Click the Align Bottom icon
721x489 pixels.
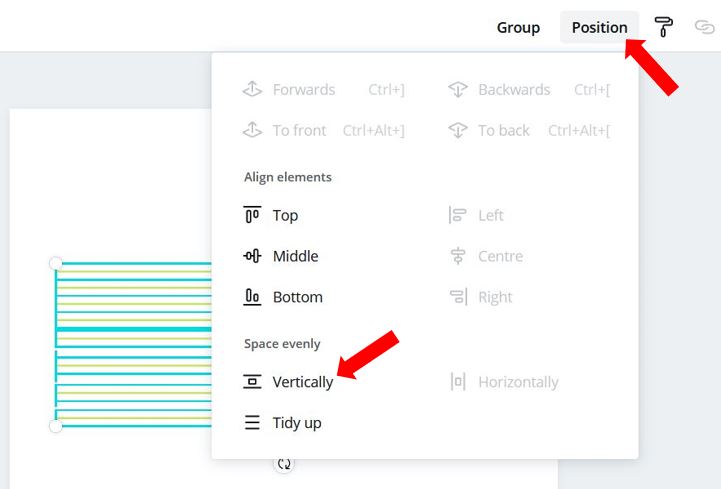pyautogui.click(x=252, y=297)
